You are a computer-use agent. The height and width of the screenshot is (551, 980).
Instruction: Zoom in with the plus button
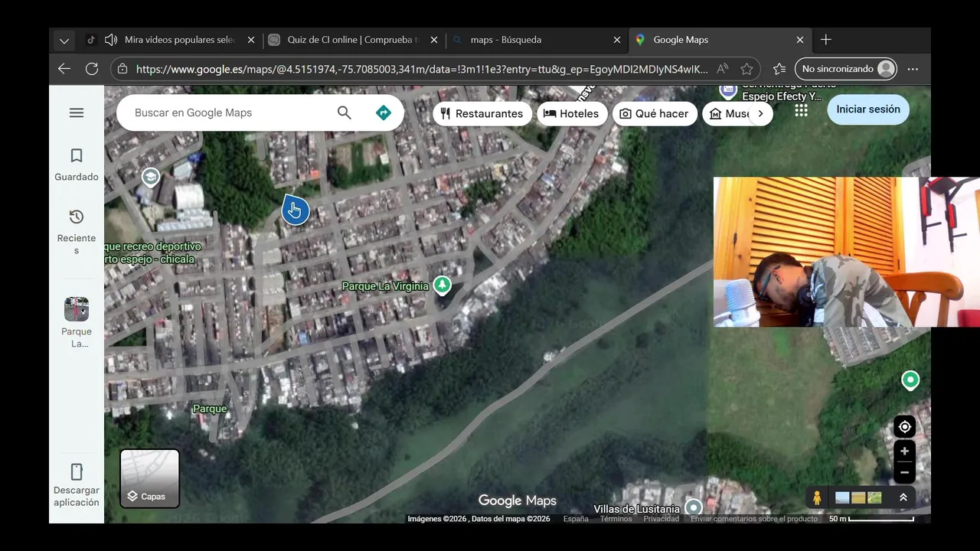tap(904, 451)
